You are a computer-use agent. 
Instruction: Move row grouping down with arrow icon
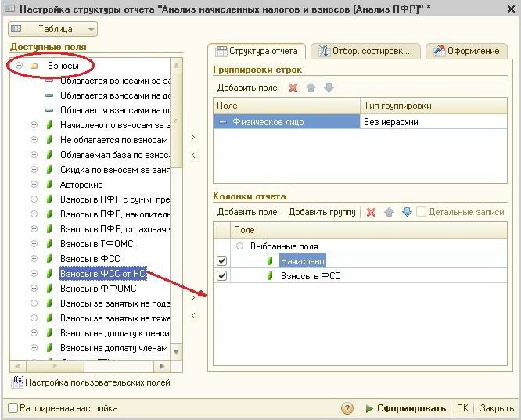pyautogui.click(x=329, y=88)
